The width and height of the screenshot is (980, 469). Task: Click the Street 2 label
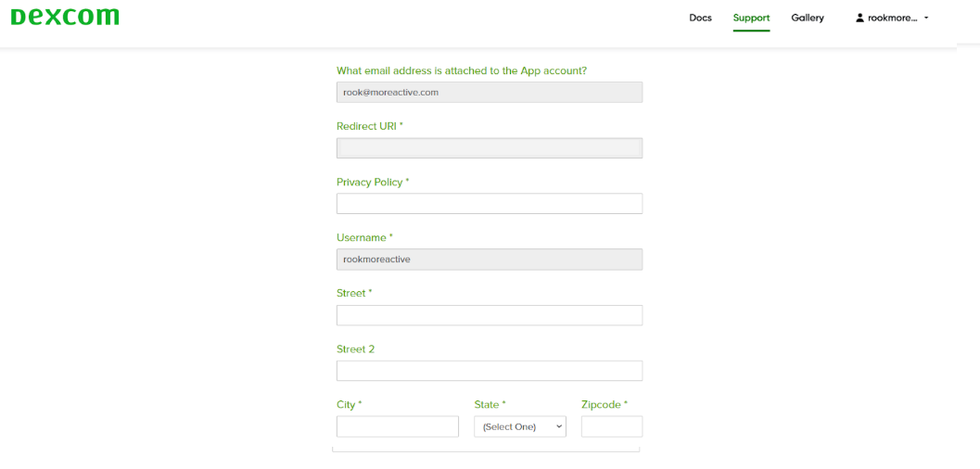click(x=355, y=349)
